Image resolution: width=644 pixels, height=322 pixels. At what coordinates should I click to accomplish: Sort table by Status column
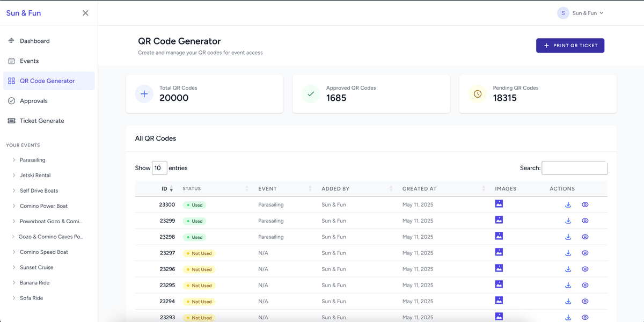click(x=215, y=189)
